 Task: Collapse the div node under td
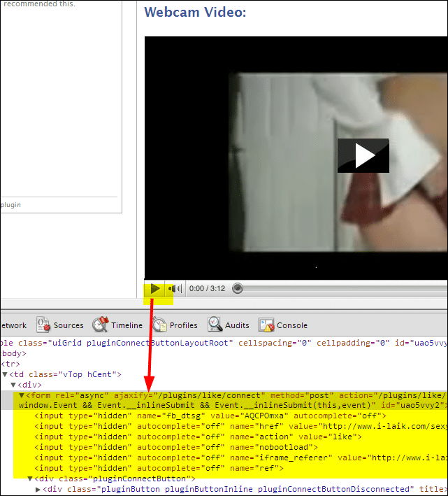13,385
